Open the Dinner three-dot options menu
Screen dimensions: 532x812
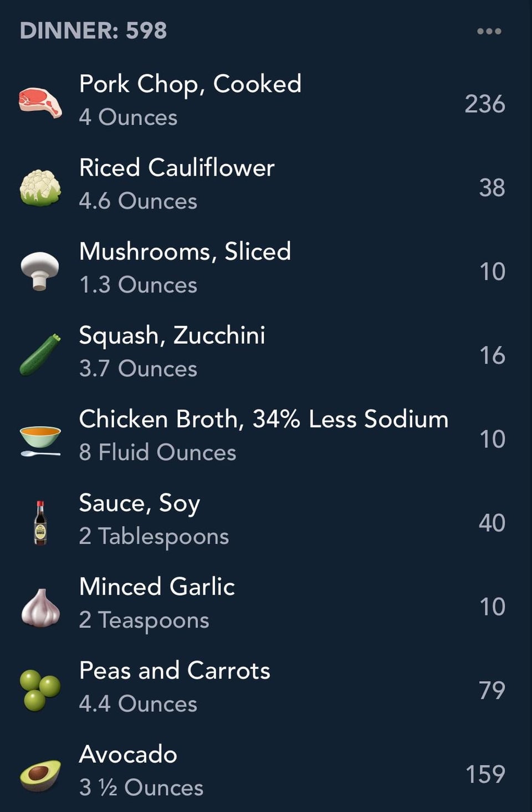click(x=489, y=31)
